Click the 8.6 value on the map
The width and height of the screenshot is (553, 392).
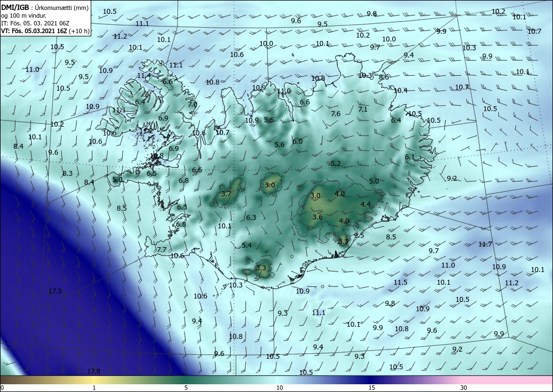tap(384, 77)
